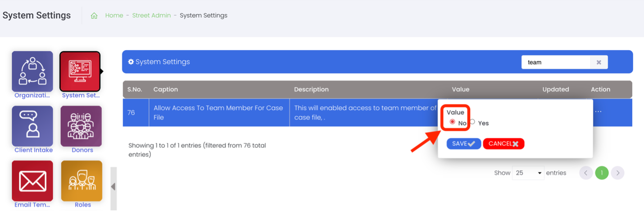Open the entries per page dropdown
644x212 pixels.
pyautogui.click(x=528, y=173)
